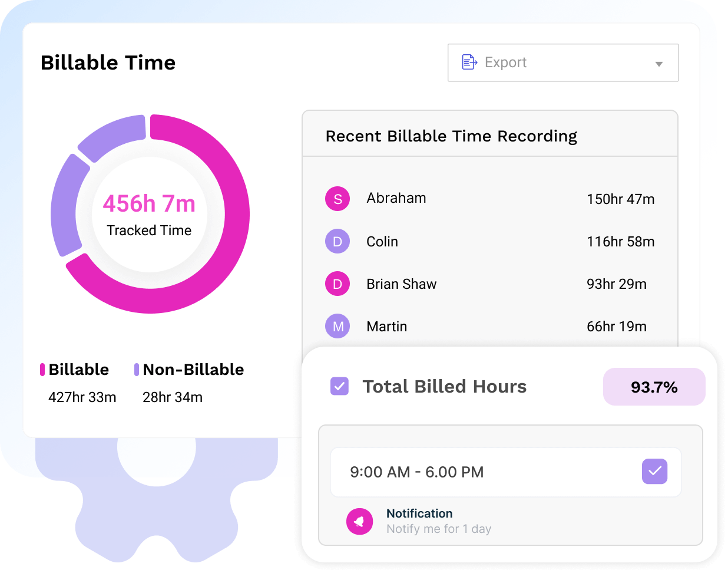Click Abraham's pink avatar icon
Image resolution: width=728 pixels, height=573 pixels.
[x=337, y=199]
